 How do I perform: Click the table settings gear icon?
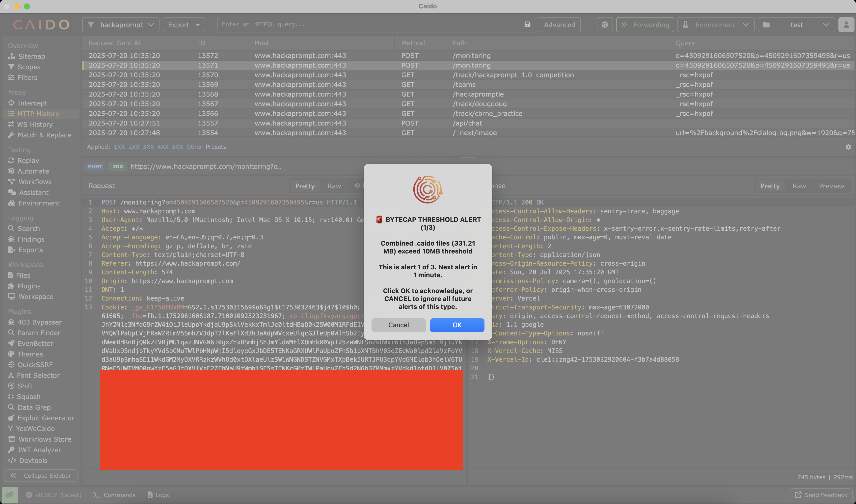(848, 147)
